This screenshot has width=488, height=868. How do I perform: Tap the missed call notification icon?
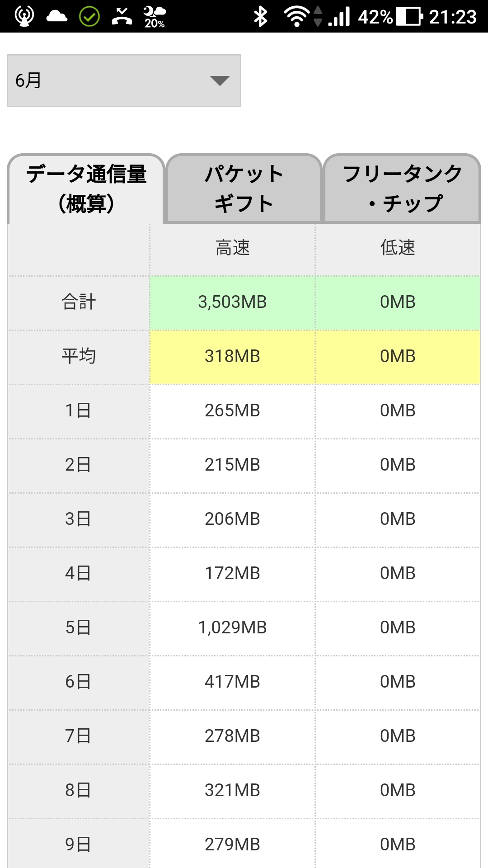(122, 17)
